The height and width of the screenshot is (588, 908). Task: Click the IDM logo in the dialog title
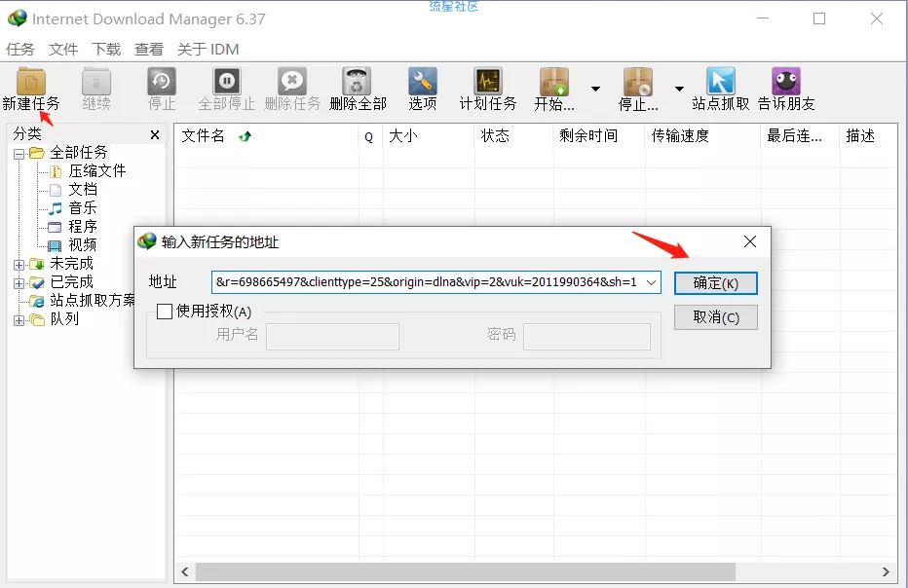click(x=147, y=241)
